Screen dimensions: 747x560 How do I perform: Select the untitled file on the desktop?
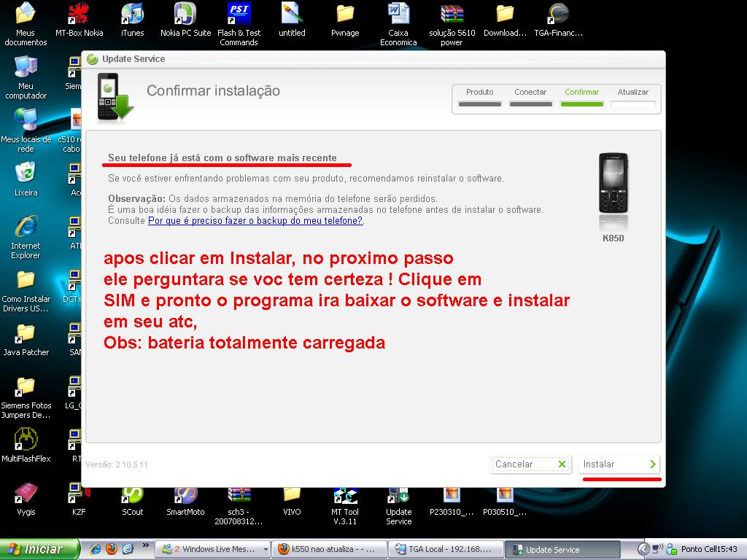coord(292,20)
